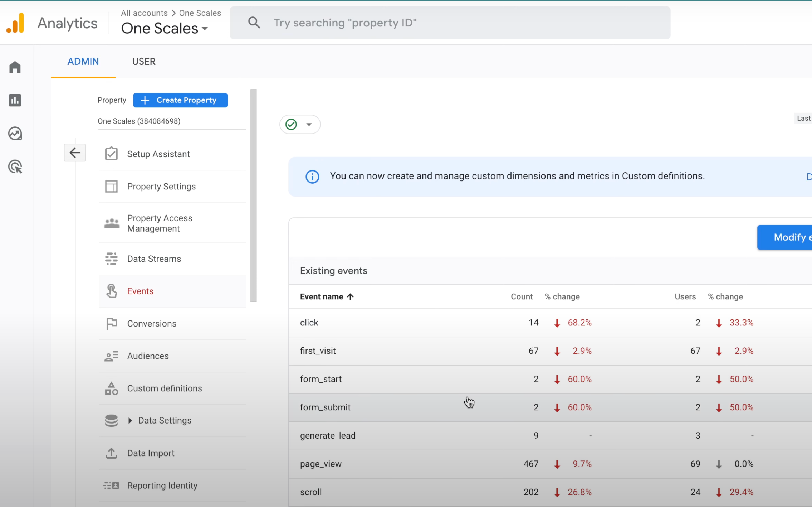Click the Events icon in the property menu
Image resolution: width=812 pixels, height=507 pixels.
click(111, 291)
